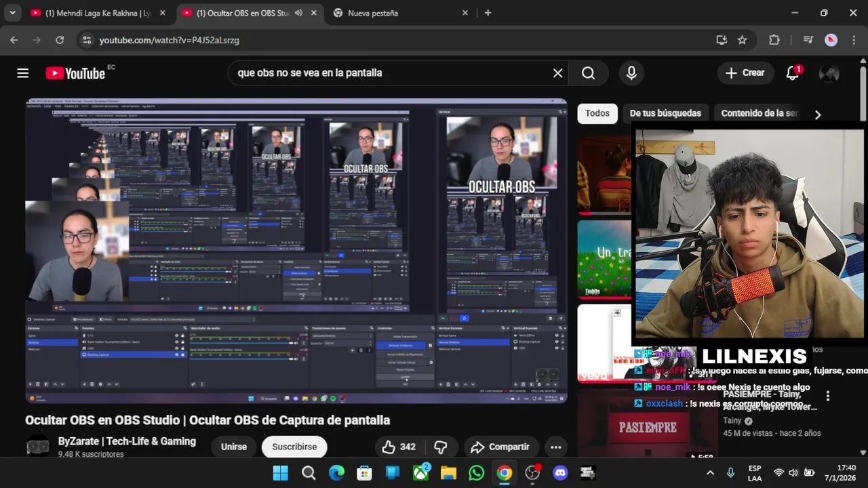Open Chrome profile avatar

(x=831, y=40)
